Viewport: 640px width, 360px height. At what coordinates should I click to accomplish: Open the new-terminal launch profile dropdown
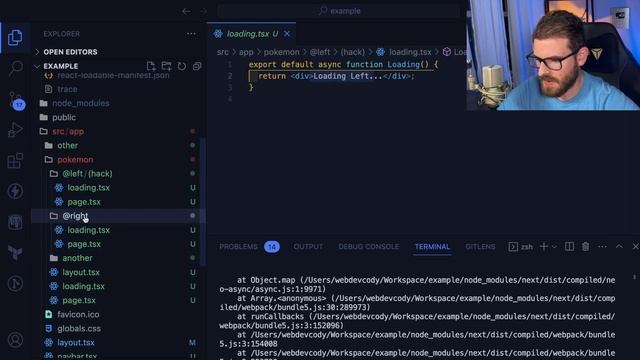554,247
